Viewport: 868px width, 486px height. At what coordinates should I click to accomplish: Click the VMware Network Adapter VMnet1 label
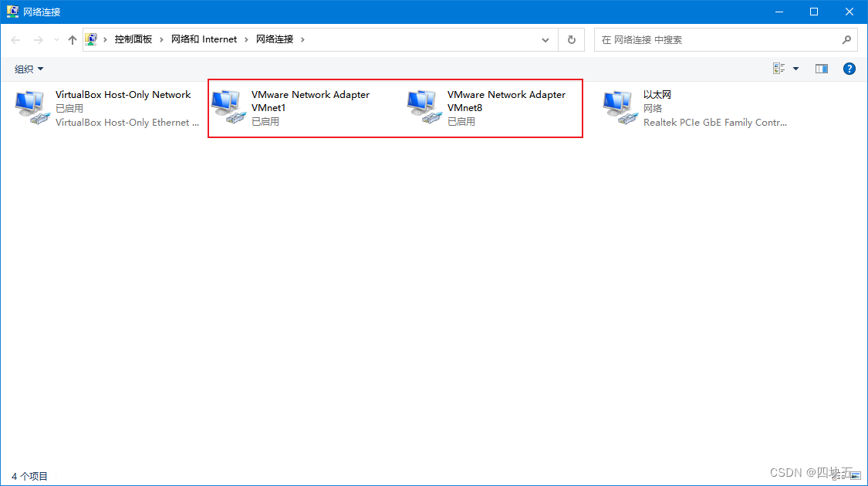(311, 101)
